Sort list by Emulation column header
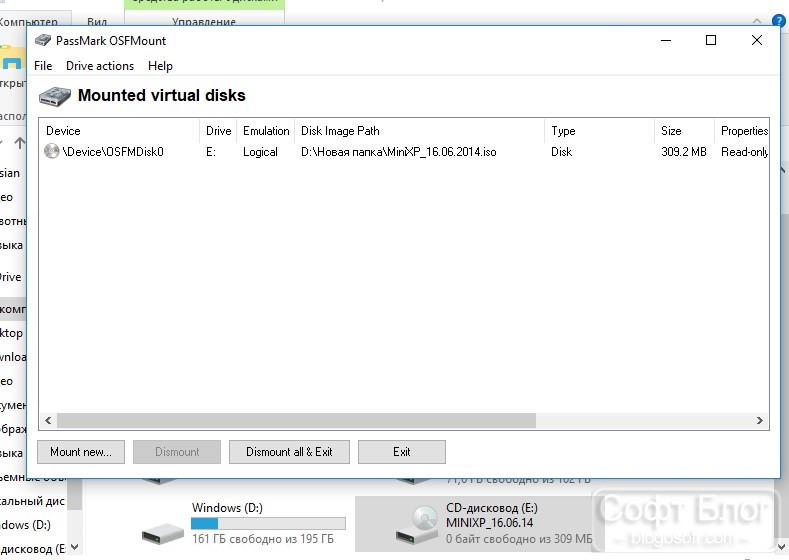This screenshot has height=560, width=789. [x=266, y=131]
